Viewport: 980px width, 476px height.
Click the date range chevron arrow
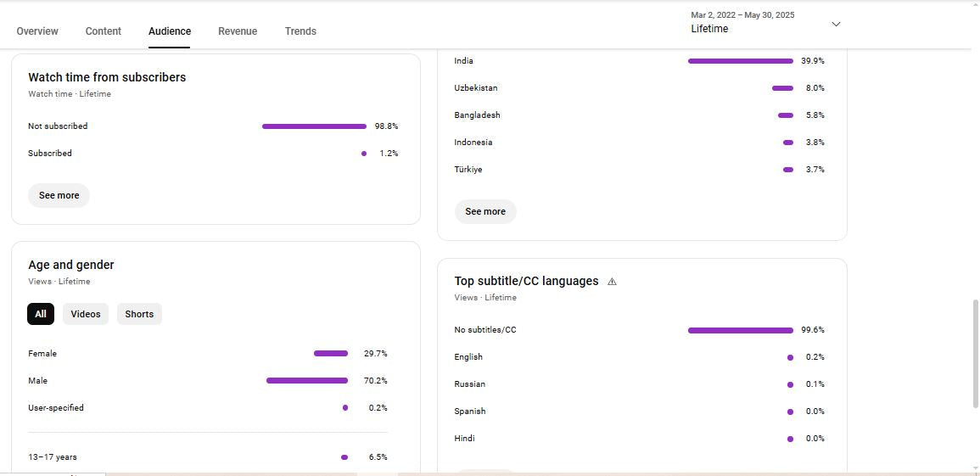[x=836, y=24]
